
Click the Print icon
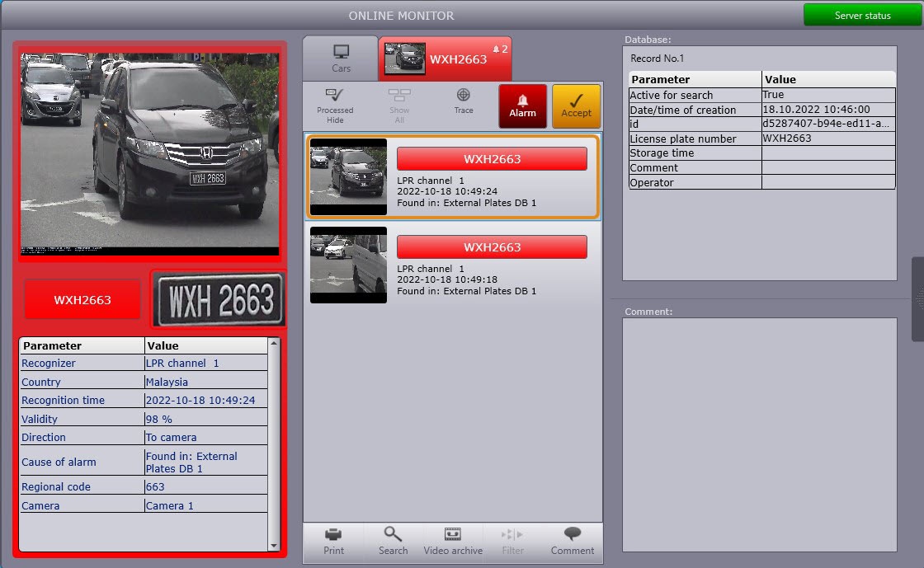(x=333, y=534)
